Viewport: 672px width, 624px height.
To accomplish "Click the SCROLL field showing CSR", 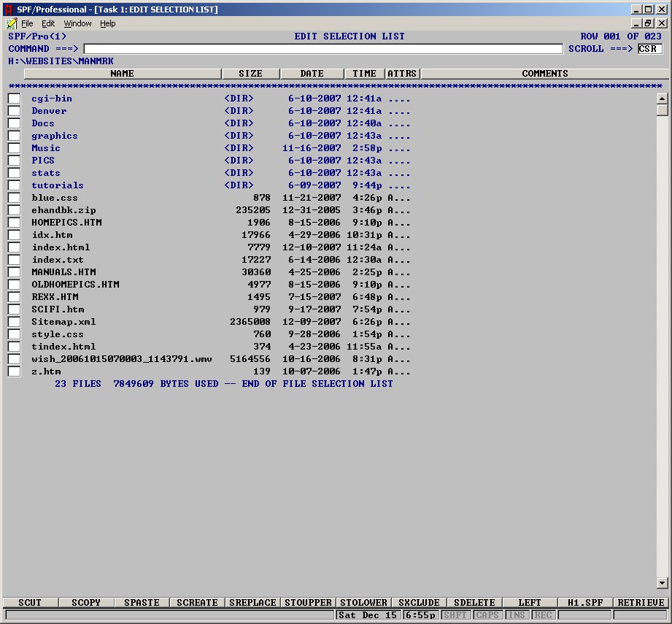I will click(x=649, y=49).
